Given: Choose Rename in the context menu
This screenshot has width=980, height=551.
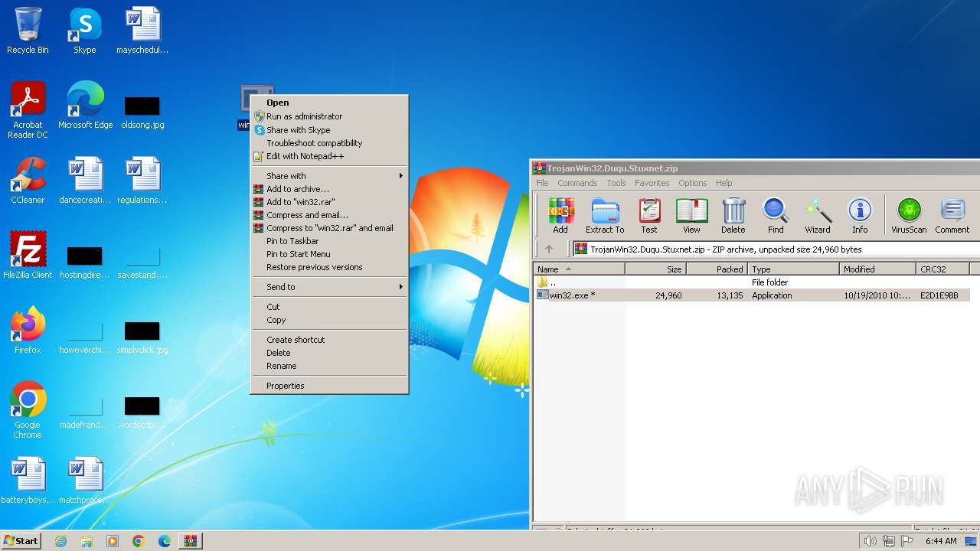Looking at the screenshot, I should 330,366.
